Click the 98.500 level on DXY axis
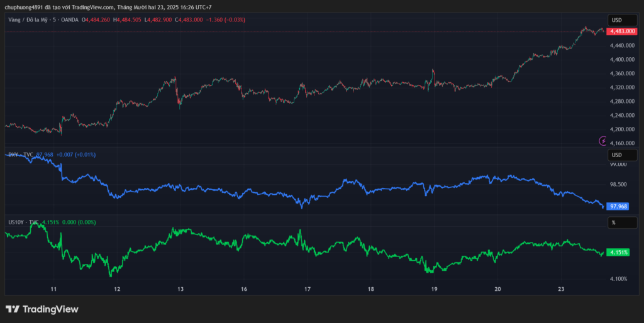Screen dimensions: 644x323 618,185
